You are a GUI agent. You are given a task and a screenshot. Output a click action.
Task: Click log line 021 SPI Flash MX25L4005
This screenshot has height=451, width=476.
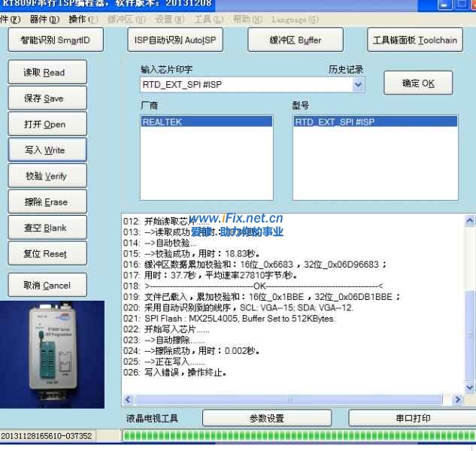229,319
